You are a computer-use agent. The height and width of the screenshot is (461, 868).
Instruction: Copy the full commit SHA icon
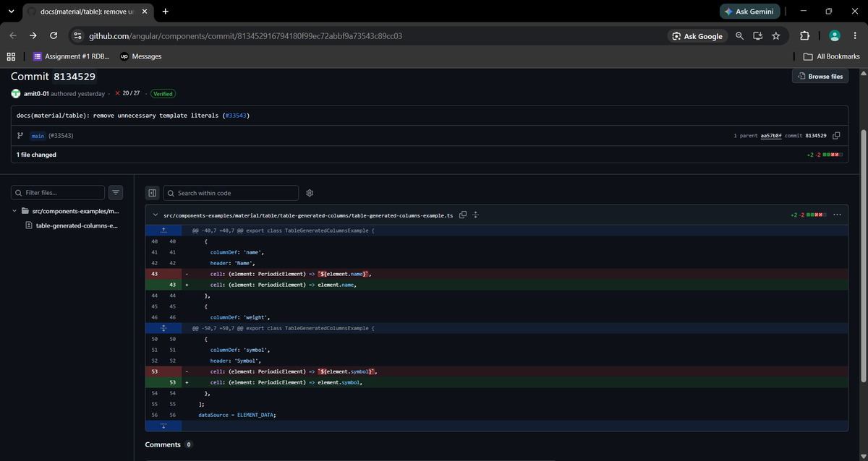click(836, 136)
